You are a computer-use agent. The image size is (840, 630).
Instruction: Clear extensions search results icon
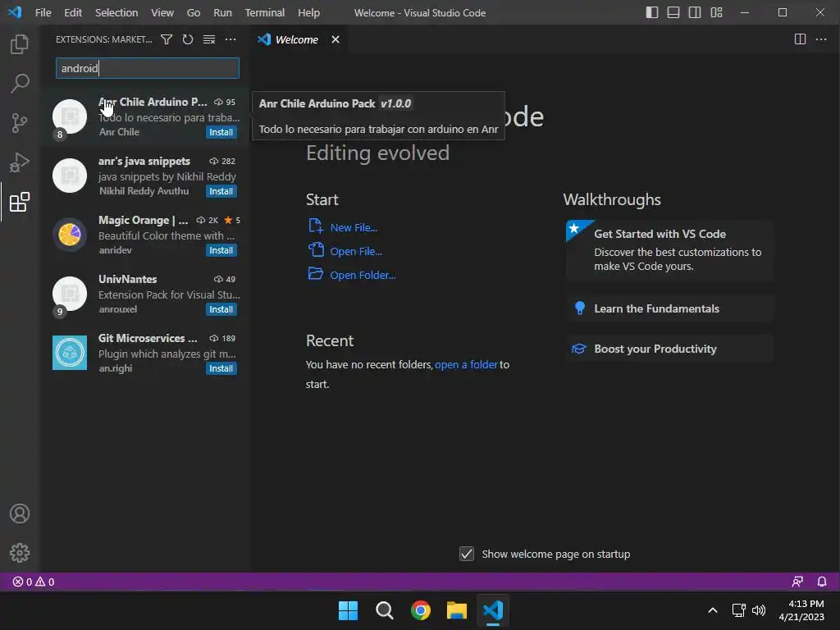click(209, 39)
